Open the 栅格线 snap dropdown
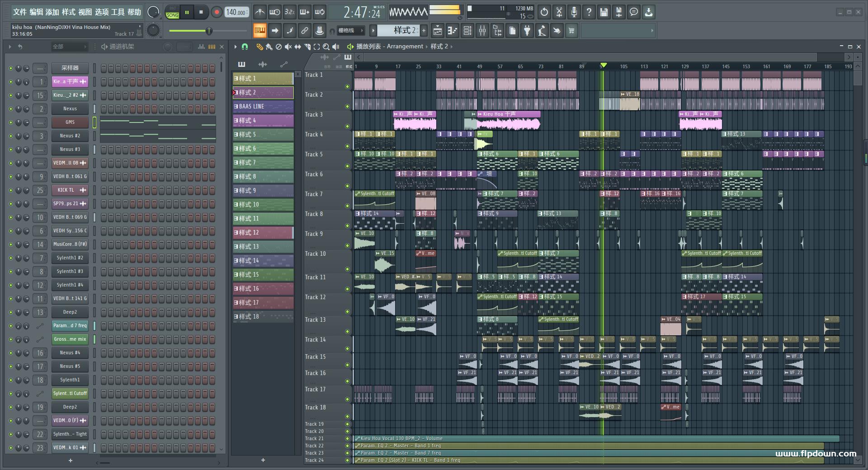 tap(351, 31)
